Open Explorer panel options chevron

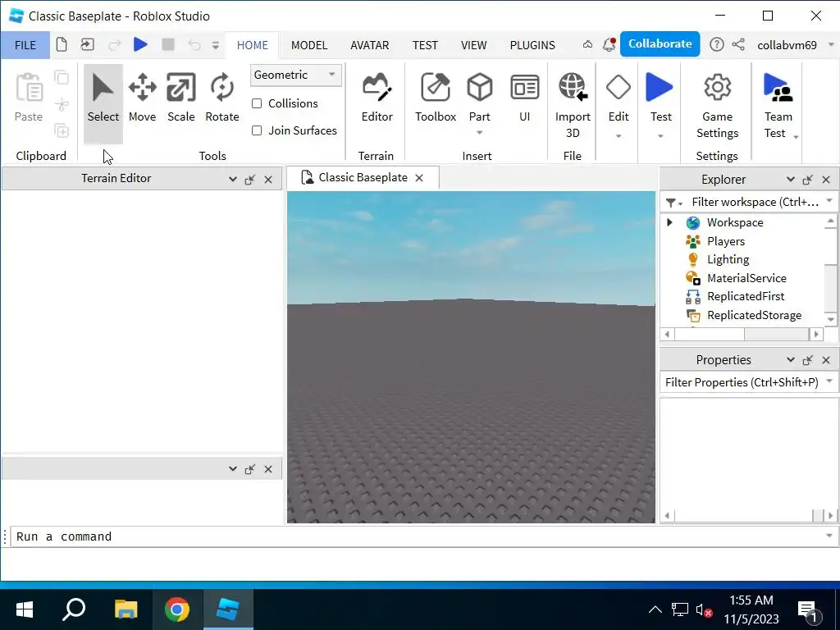tap(790, 179)
